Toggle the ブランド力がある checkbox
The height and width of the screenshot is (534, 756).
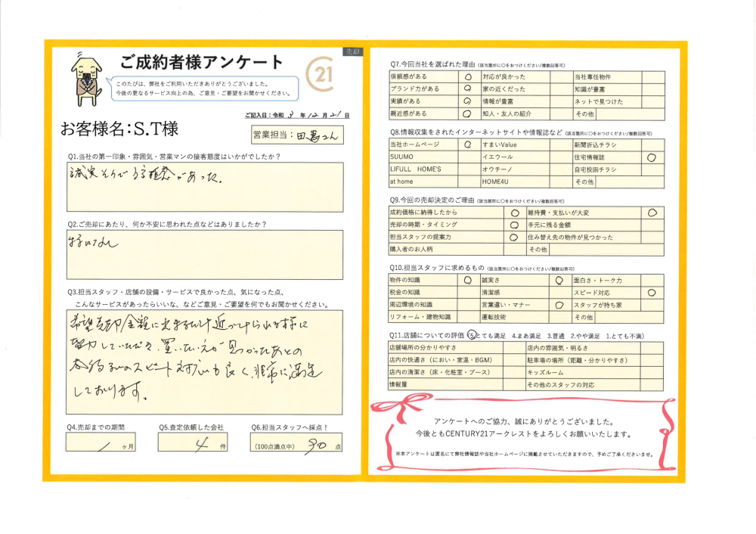(467, 88)
